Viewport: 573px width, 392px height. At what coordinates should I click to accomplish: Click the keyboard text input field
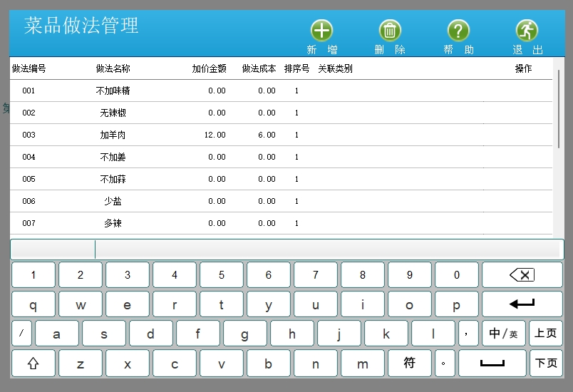click(x=328, y=249)
